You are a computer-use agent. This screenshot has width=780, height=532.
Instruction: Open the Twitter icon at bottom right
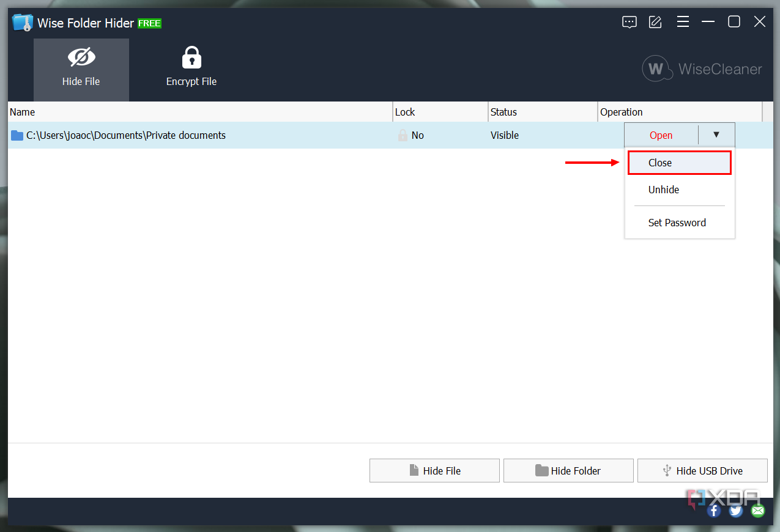coord(735,510)
